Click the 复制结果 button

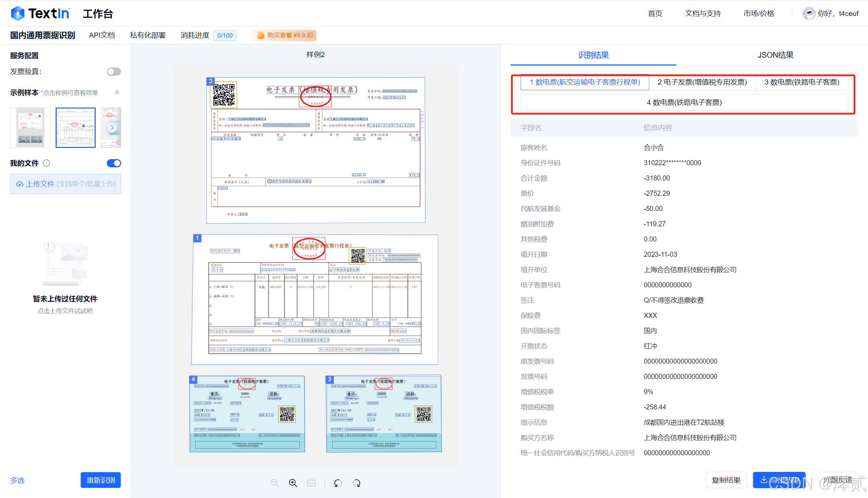click(x=726, y=480)
